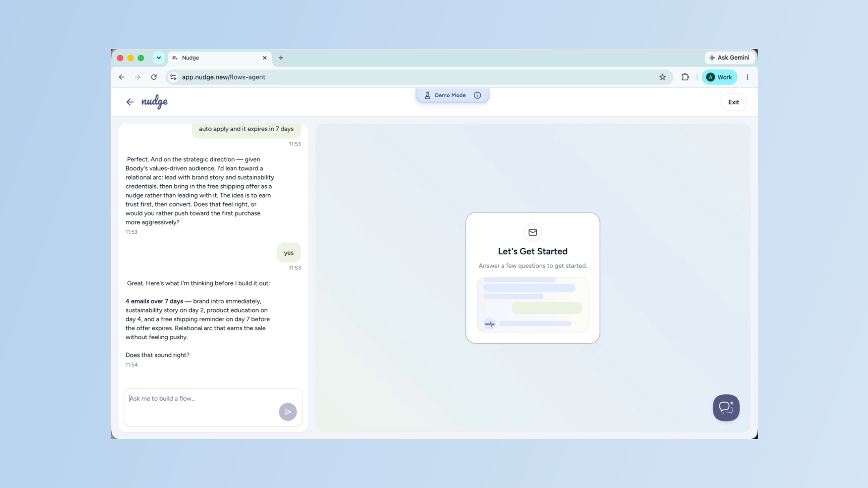868x488 pixels.
Task: Bookmark this page with the star icon
Action: (662, 77)
